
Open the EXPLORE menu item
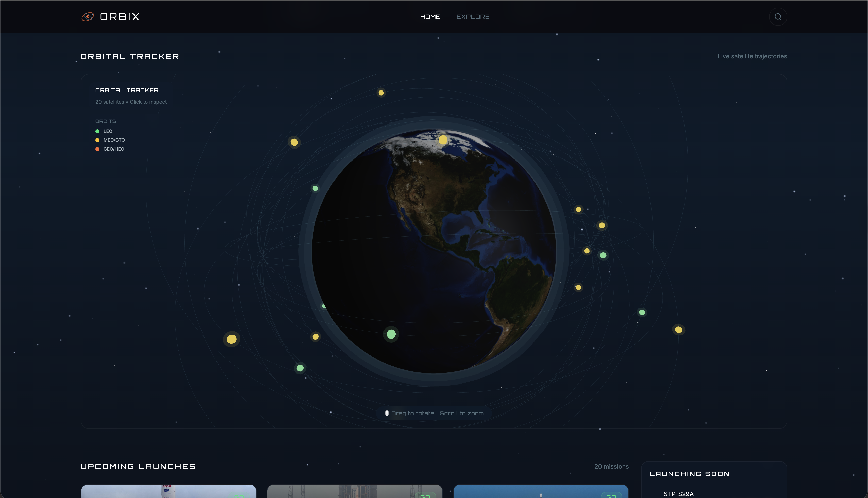pyautogui.click(x=473, y=16)
